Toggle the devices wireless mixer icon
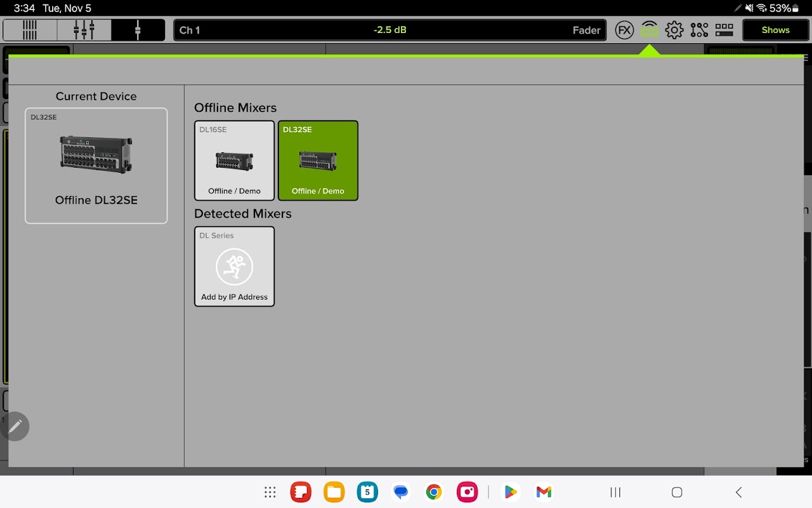 [x=649, y=30]
